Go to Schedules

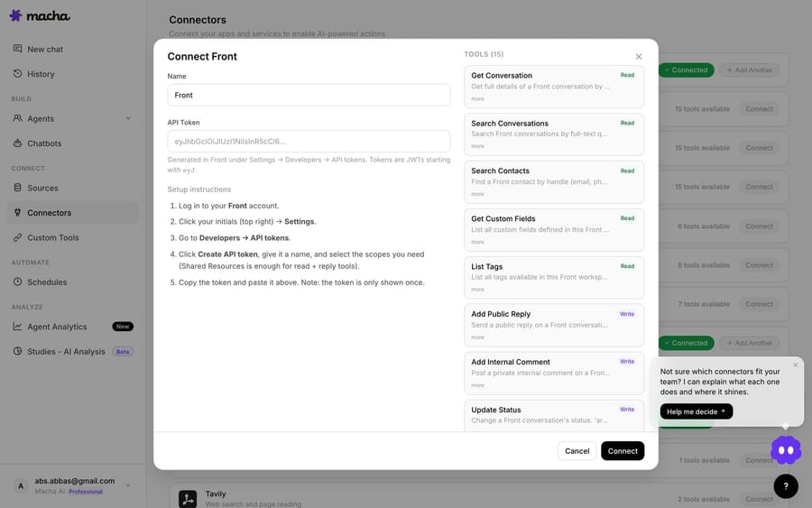(73, 282)
